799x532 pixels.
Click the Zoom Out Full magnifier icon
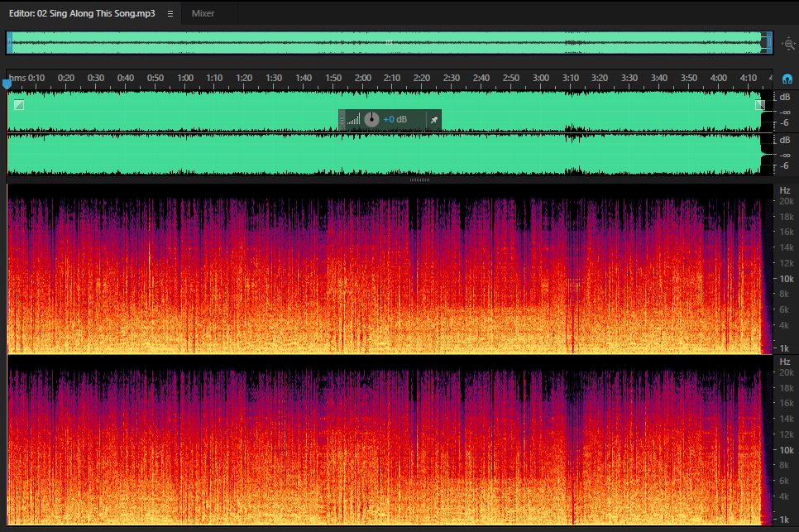click(789, 44)
